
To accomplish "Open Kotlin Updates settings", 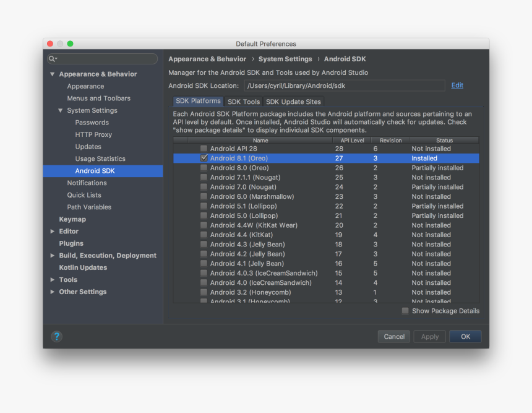I will point(83,267).
